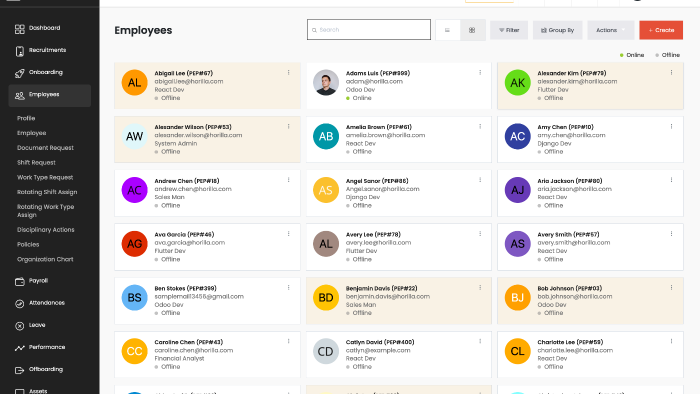Click 'Django Dev' on Amy Chen card

[554, 143]
